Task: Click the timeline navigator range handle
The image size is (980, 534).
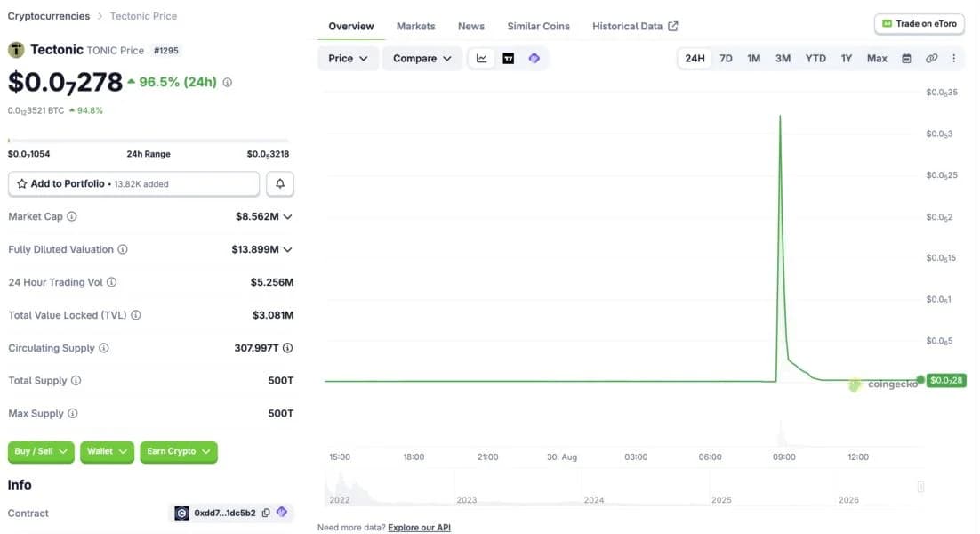Action: (x=920, y=487)
